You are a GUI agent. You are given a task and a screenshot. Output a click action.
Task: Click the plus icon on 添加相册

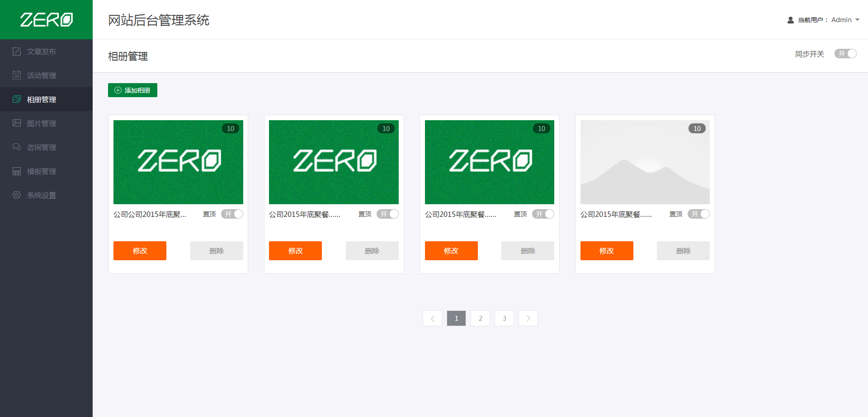pyautogui.click(x=118, y=90)
